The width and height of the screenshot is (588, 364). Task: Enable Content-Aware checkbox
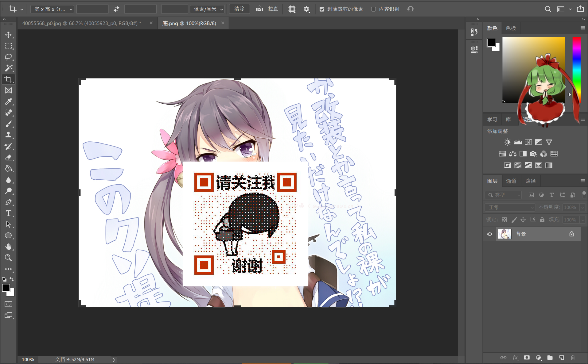373,9
